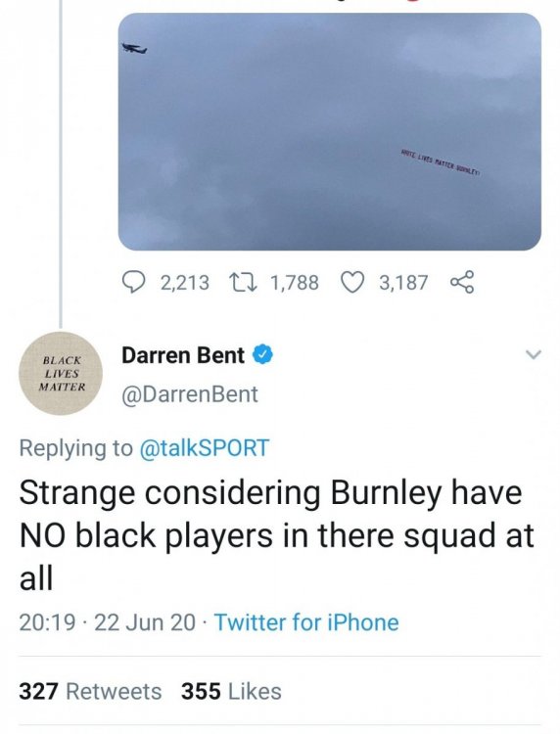This screenshot has height=734, width=560.
Task: Open Darren Bent's Black Lives Matter avatar
Action: coord(61,373)
